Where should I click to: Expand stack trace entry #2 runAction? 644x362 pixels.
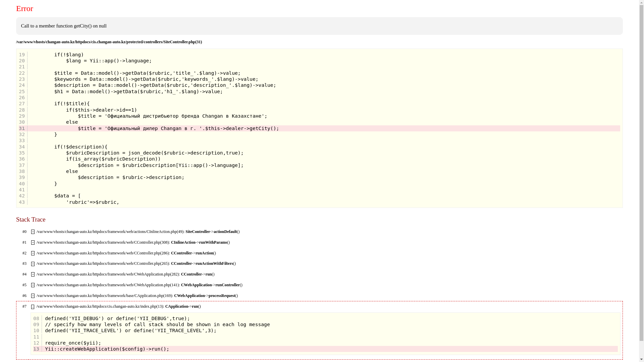click(x=33, y=253)
